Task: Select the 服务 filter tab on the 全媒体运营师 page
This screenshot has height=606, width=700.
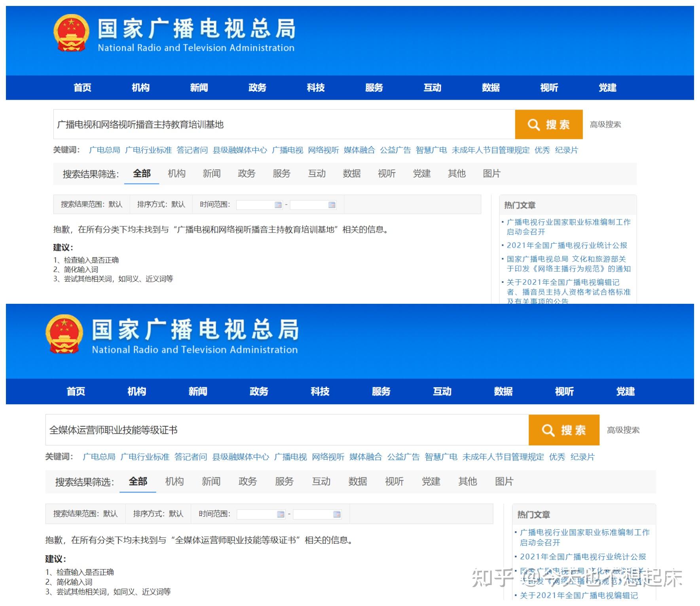Action: pyautogui.click(x=285, y=481)
